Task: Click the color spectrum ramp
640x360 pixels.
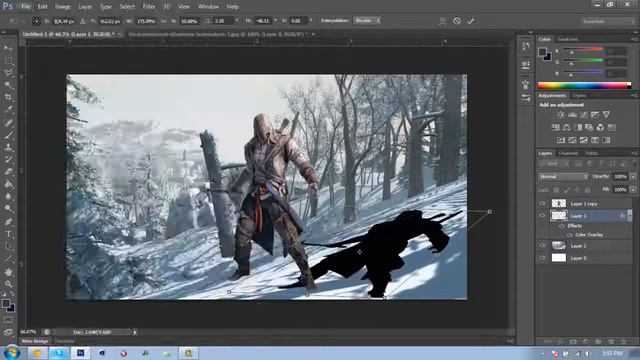Action: click(584, 85)
